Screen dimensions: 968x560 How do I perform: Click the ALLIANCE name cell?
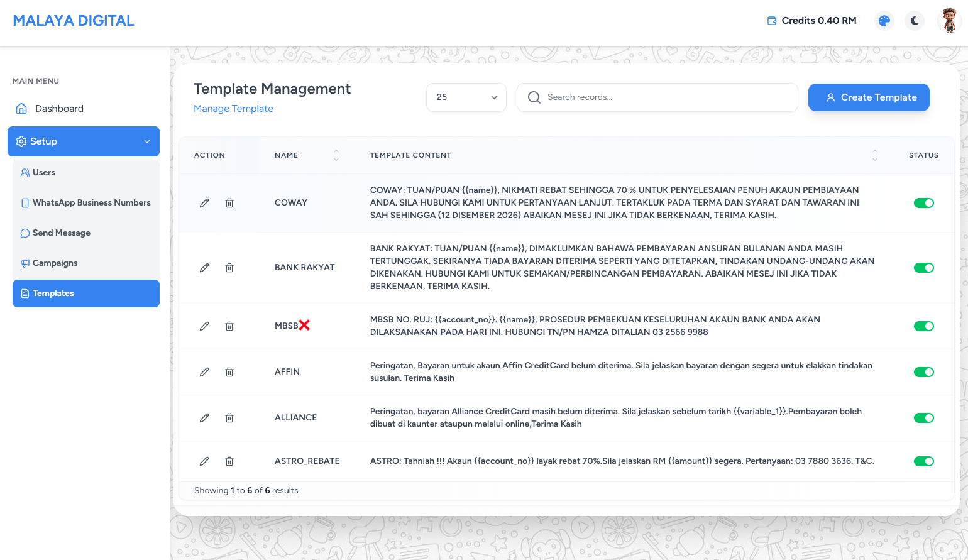coord(295,418)
